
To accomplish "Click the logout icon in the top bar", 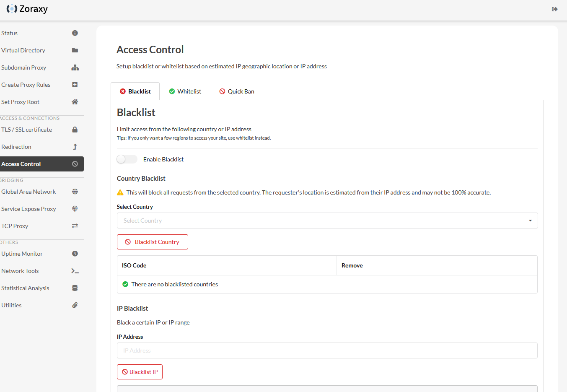I will pos(554,9).
